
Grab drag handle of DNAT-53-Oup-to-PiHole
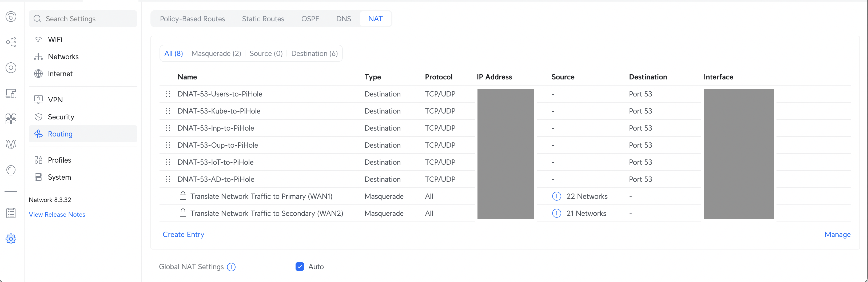click(168, 145)
